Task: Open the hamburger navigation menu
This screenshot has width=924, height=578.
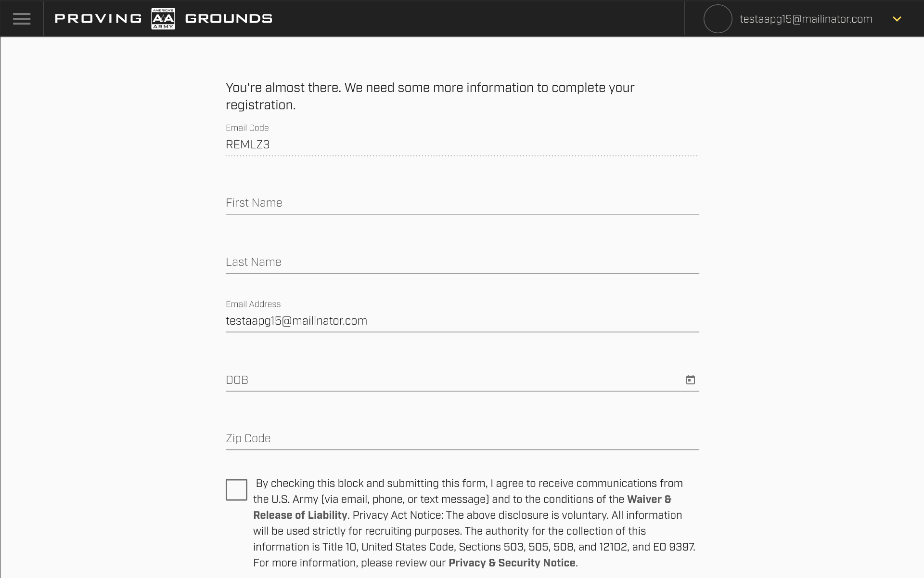Action: point(22,19)
